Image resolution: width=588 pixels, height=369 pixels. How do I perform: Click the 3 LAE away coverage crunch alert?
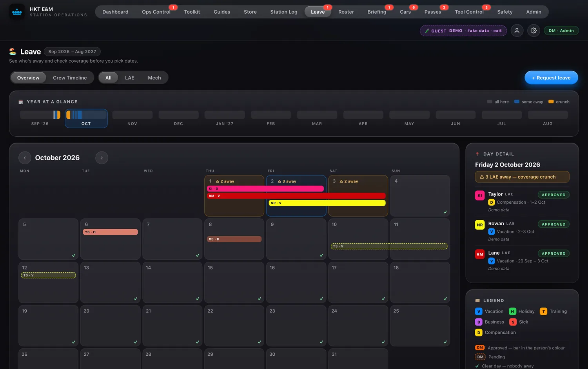pos(522,177)
